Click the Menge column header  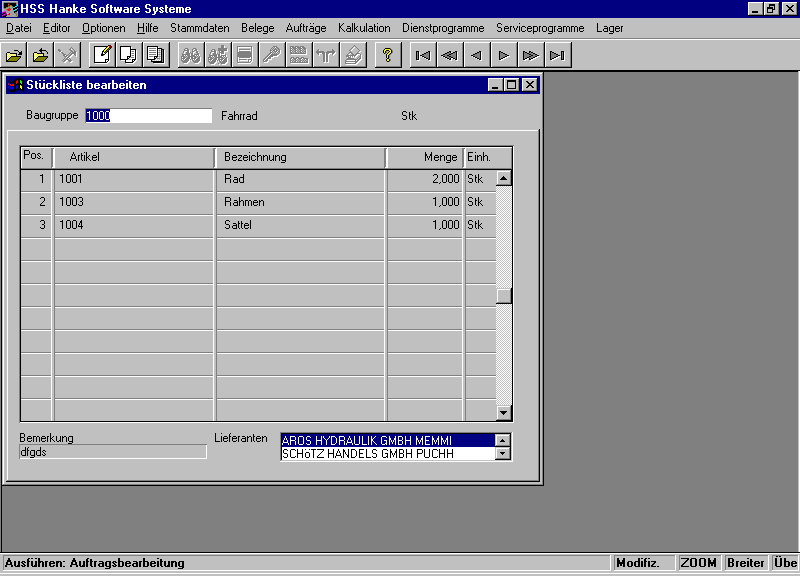(425, 157)
